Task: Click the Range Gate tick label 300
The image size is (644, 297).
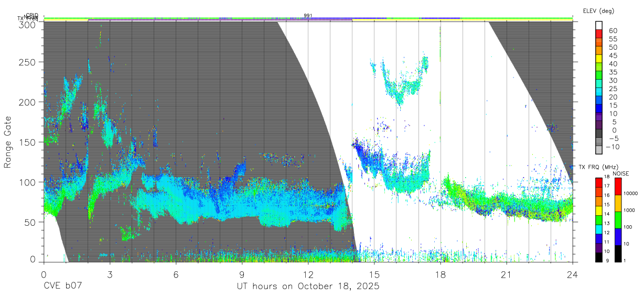Action: (x=28, y=24)
